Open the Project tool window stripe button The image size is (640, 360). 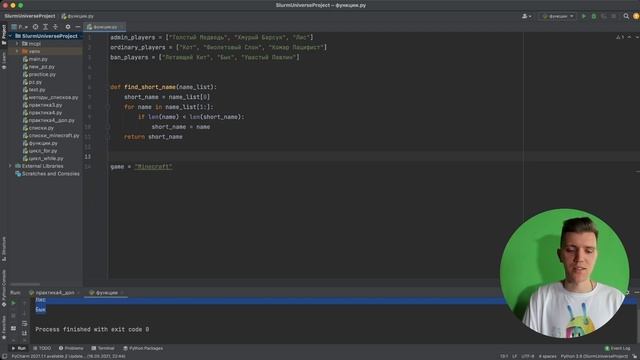point(4,35)
